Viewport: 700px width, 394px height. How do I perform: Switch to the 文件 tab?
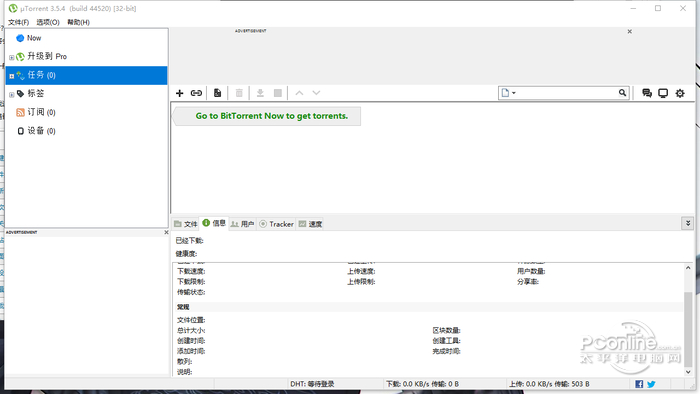185,224
